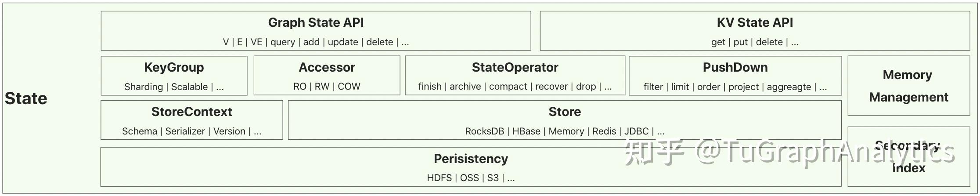Click compact in the StateOperator list
This screenshot has height=196, width=980.
[x=508, y=87]
